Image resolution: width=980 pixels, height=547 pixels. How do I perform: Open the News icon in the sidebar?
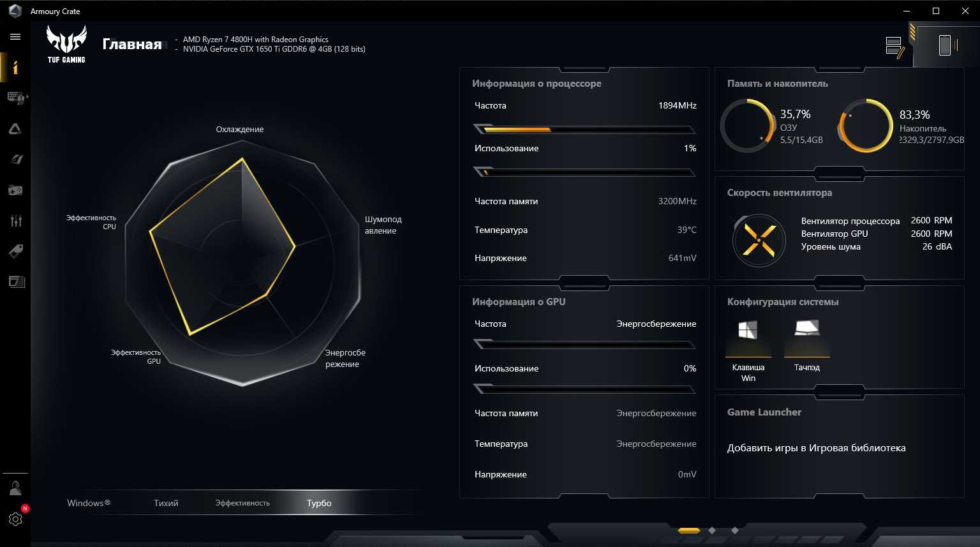coord(15,281)
